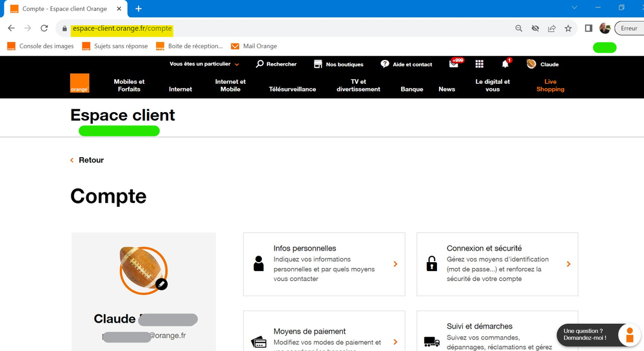Viewport: 644px width, 351px height.
Task: Click the Orange logo in header
Action: 79,83
